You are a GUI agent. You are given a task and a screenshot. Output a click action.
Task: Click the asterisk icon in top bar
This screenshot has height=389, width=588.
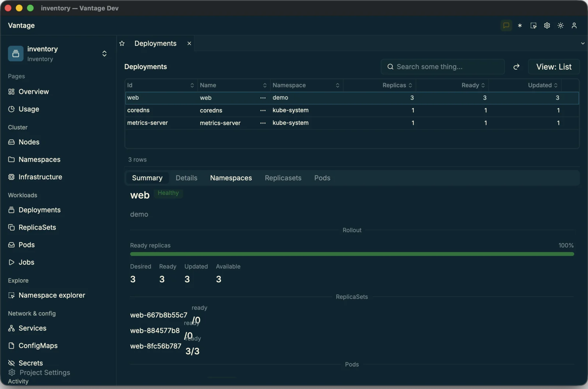520,25
